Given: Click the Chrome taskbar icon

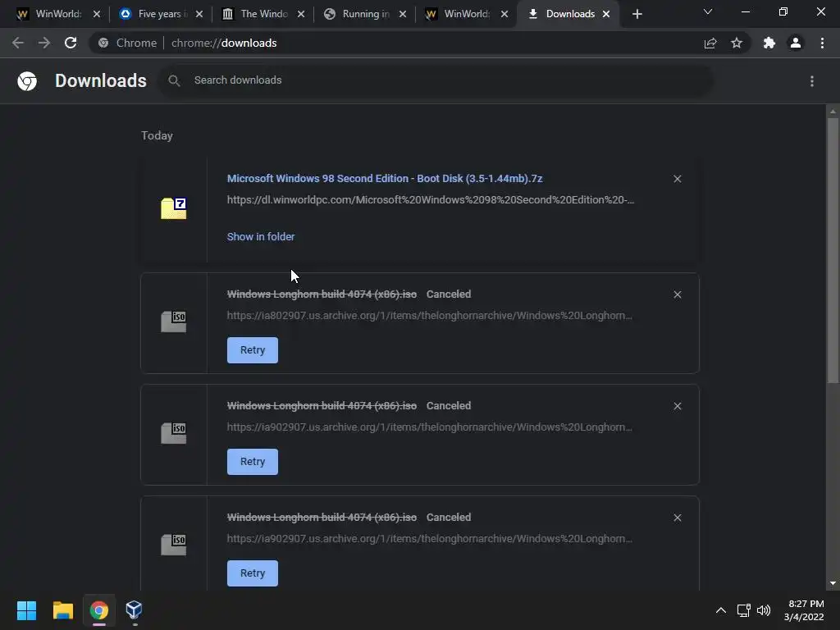Looking at the screenshot, I should click(x=99, y=610).
